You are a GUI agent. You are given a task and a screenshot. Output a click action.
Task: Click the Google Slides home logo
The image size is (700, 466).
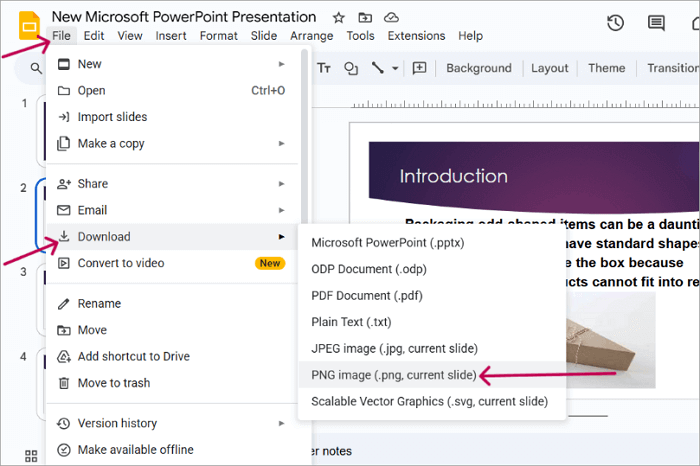tap(29, 26)
